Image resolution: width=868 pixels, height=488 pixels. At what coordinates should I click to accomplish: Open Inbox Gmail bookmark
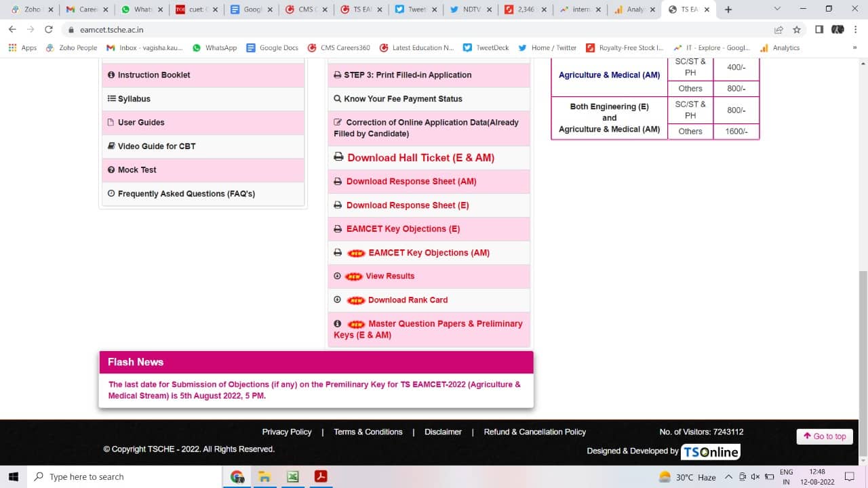pyautogui.click(x=144, y=48)
